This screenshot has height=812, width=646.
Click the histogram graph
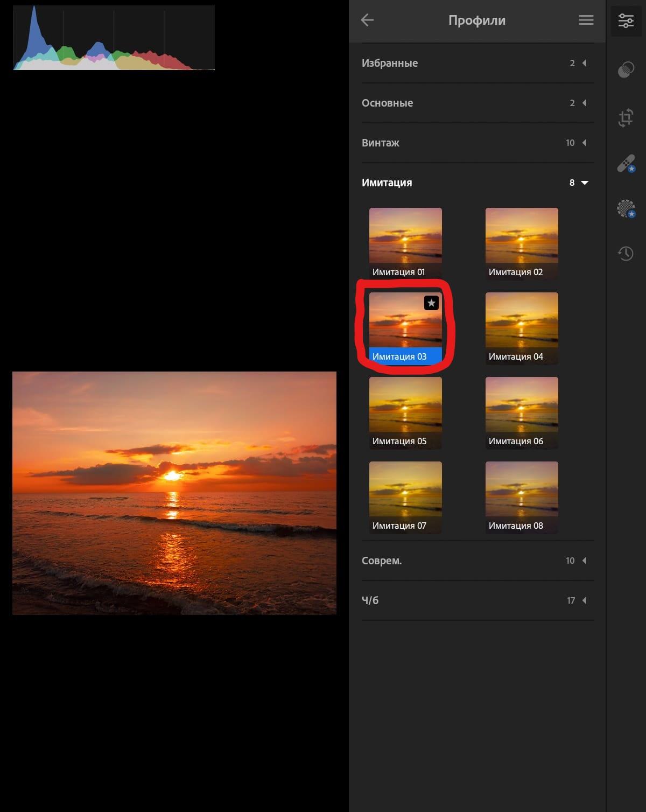pos(114,38)
